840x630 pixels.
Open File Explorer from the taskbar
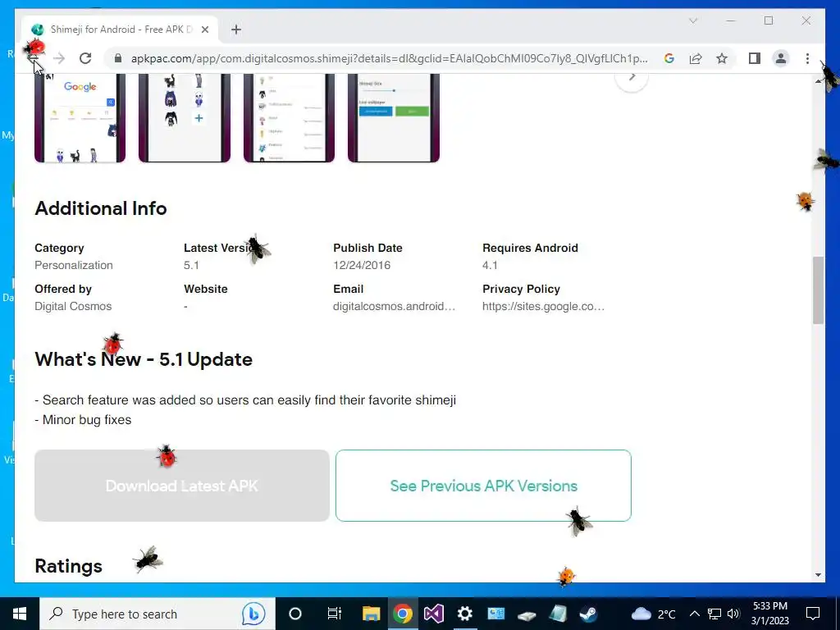(372, 614)
